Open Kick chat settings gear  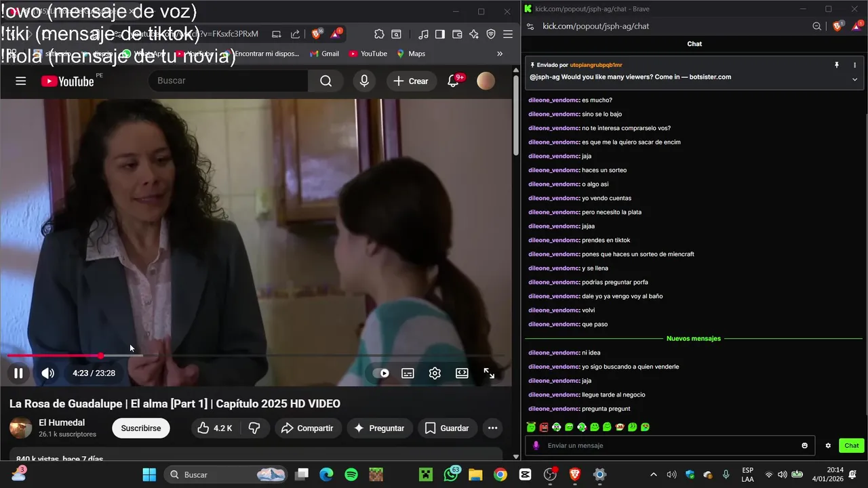pos(828,445)
